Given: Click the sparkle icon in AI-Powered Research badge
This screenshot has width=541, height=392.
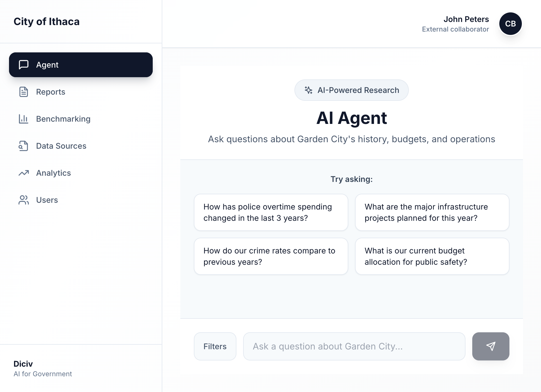Looking at the screenshot, I should [x=309, y=90].
